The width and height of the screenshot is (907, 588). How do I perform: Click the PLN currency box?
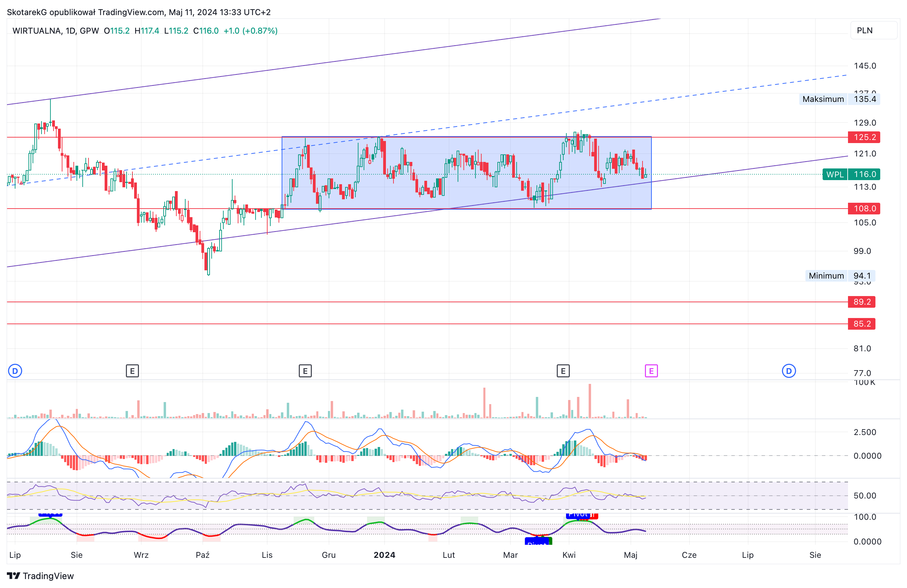pos(874,31)
